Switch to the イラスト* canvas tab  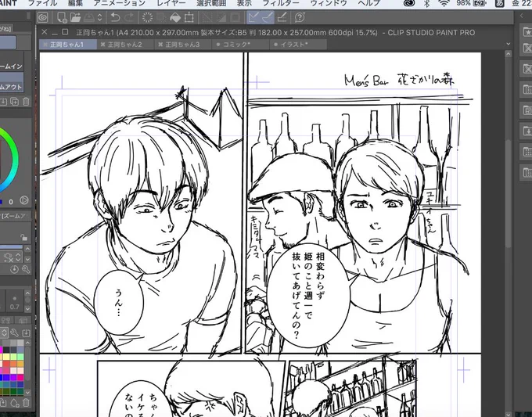pos(298,45)
